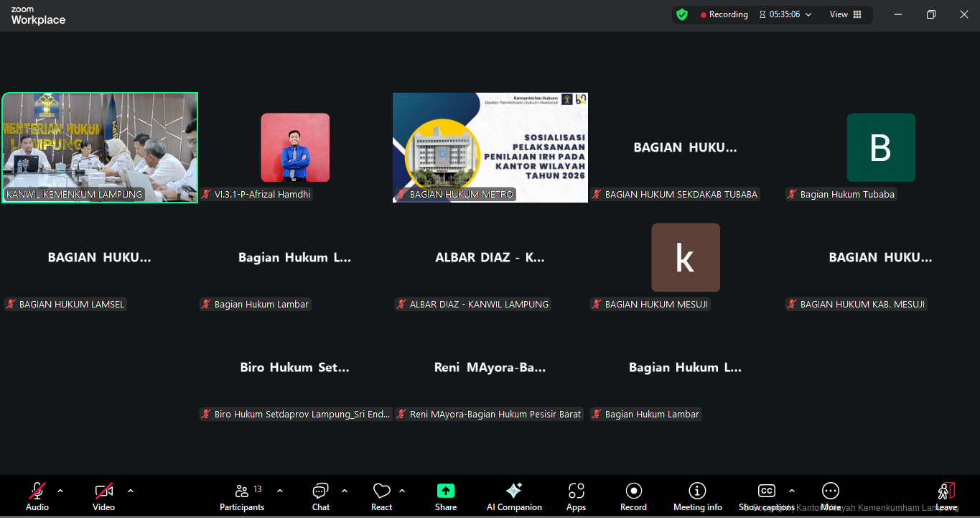Click the React heart icon
Viewport: 980px width, 518px height.
pyautogui.click(x=381, y=491)
